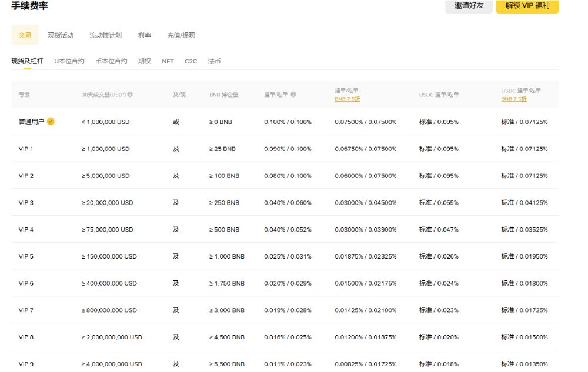The image size is (588, 372).
Task: Click the 邀请好友 button
Action: tap(469, 7)
